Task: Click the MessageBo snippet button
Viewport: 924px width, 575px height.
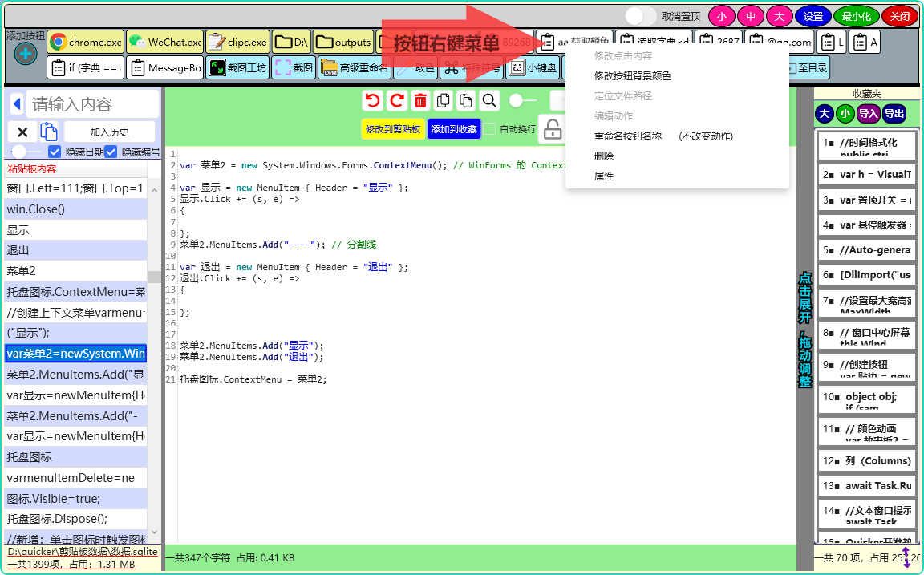Action: point(165,67)
